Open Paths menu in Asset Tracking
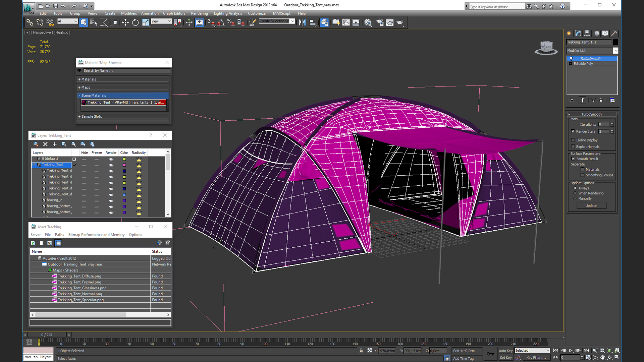 point(59,235)
